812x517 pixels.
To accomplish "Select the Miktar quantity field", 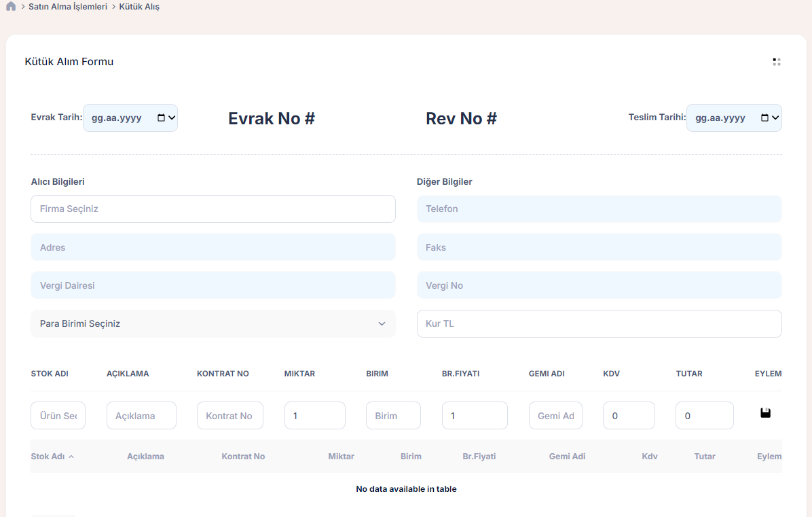I will (x=314, y=416).
